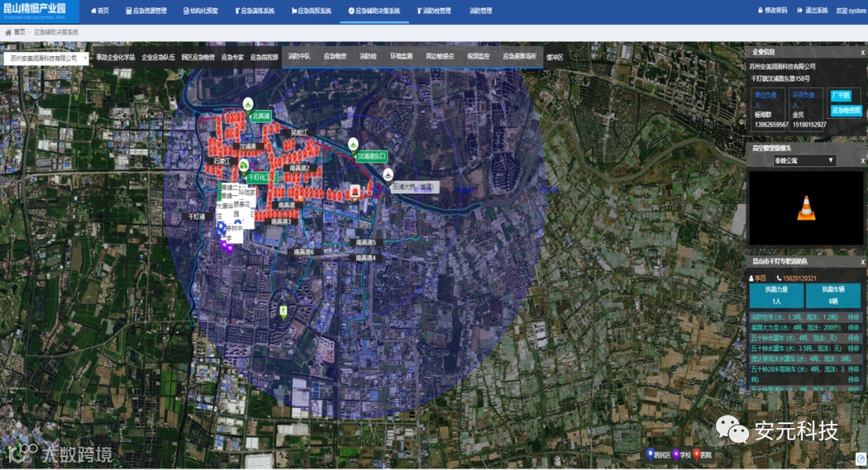
Task: Select the 企业应急队伍 map tab
Action: (158, 57)
